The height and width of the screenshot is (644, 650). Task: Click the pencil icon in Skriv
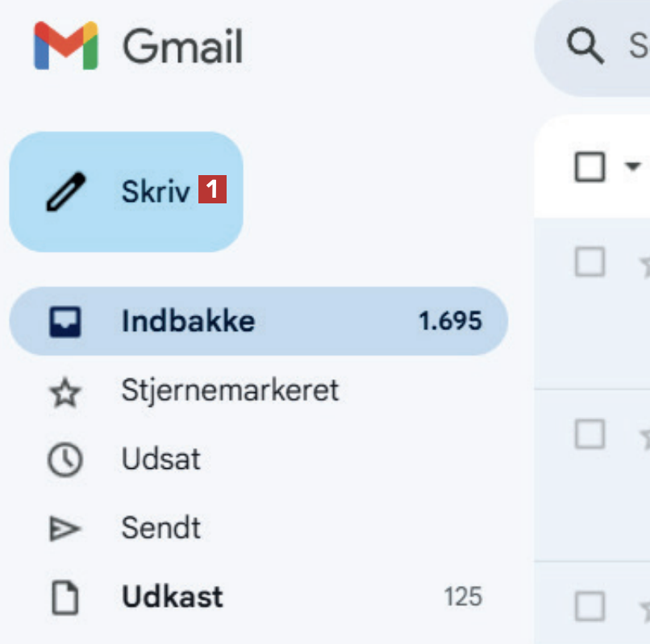65,192
